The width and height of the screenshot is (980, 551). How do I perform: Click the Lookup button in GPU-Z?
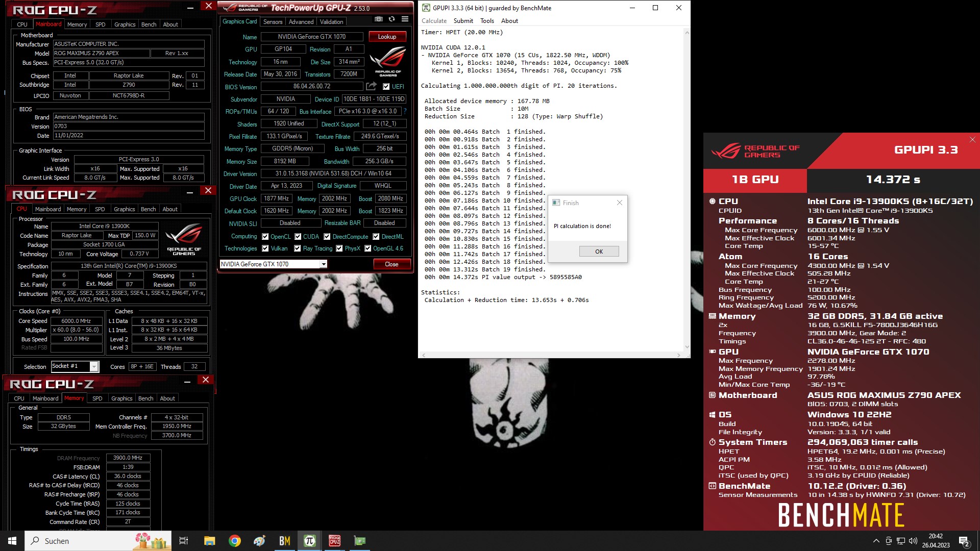pos(387,37)
